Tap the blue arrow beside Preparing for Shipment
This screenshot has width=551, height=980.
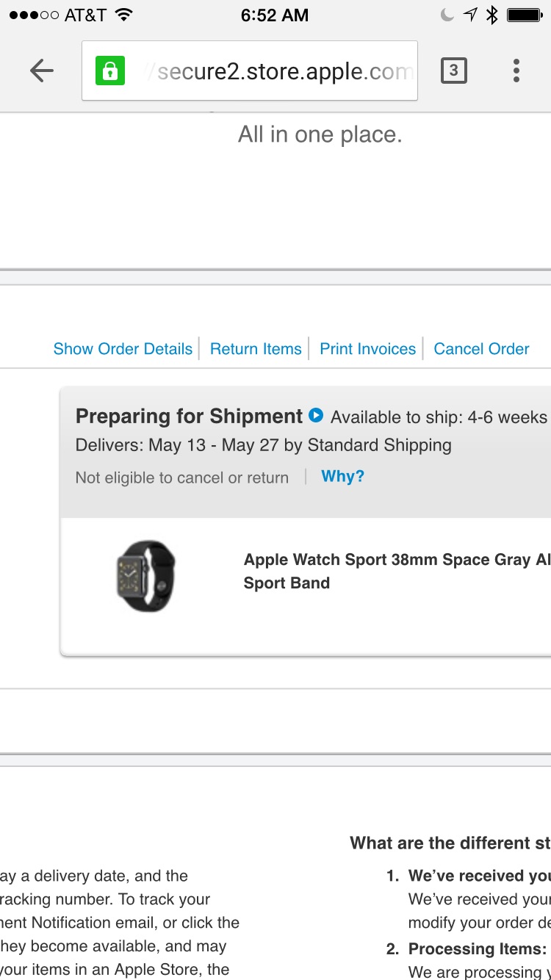pos(316,415)
